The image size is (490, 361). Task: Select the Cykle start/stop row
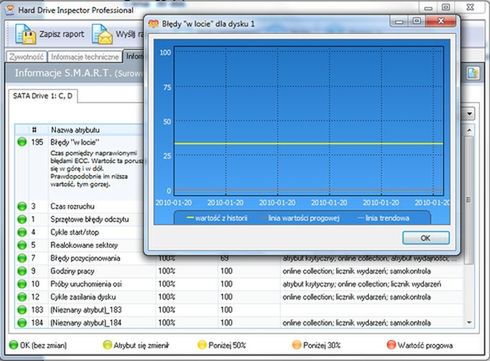(x=80, y=232)
